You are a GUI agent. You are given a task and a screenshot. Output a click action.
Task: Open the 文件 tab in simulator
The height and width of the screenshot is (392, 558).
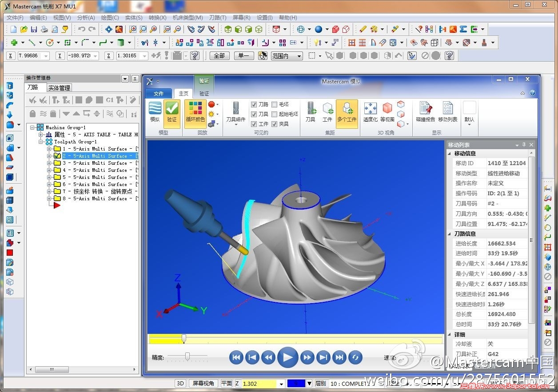point(159,94)
